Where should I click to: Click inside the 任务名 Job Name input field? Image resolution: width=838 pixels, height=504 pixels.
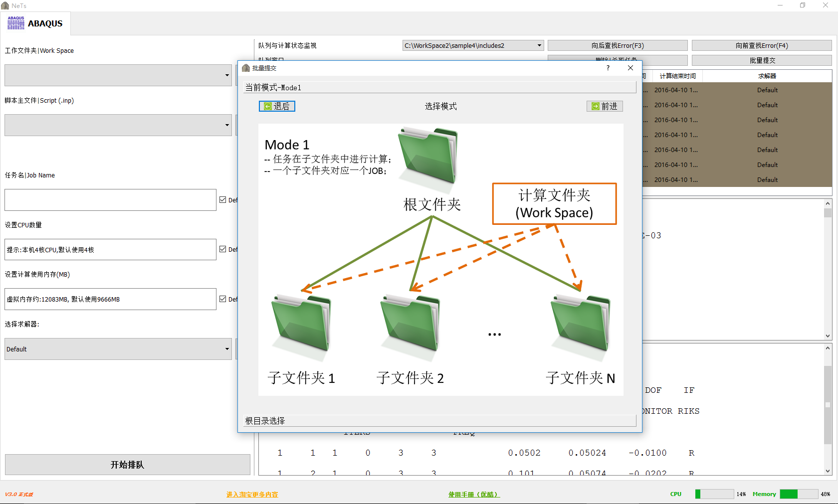click(x=110, y=199)
